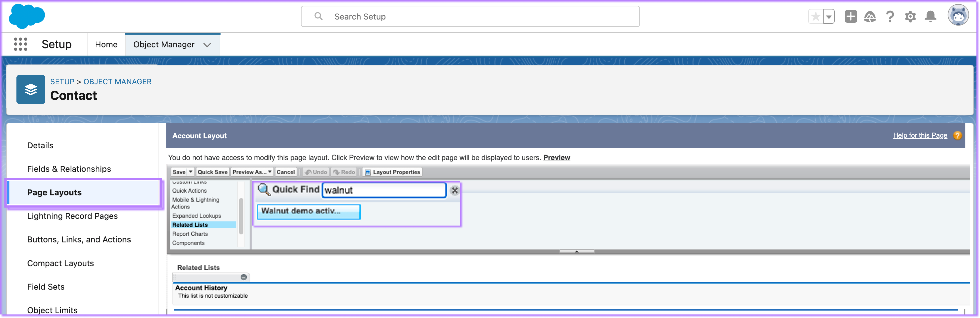The image size is (980, 318).
Task: Click the Quick Save button
Action: coord(212,172)
